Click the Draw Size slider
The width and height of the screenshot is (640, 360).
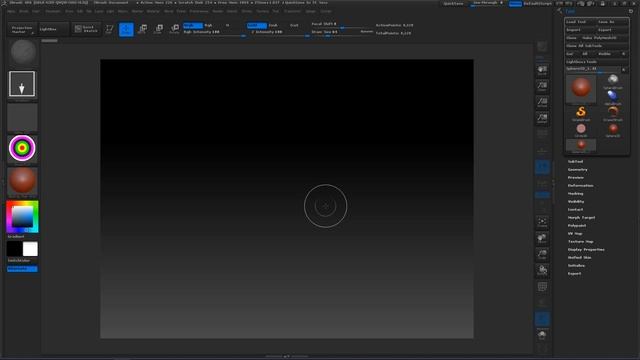click(334, 32)
